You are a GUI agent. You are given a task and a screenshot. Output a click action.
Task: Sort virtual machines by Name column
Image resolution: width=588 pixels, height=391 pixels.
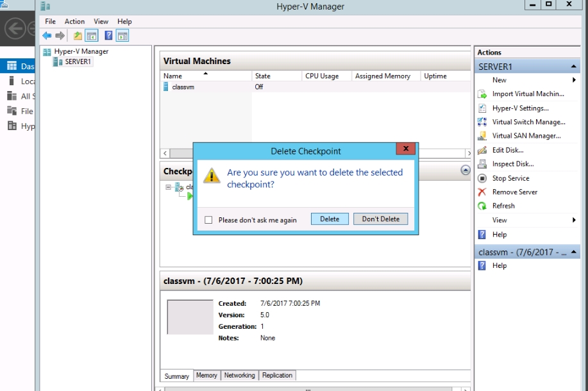click(x=205, y=76)
